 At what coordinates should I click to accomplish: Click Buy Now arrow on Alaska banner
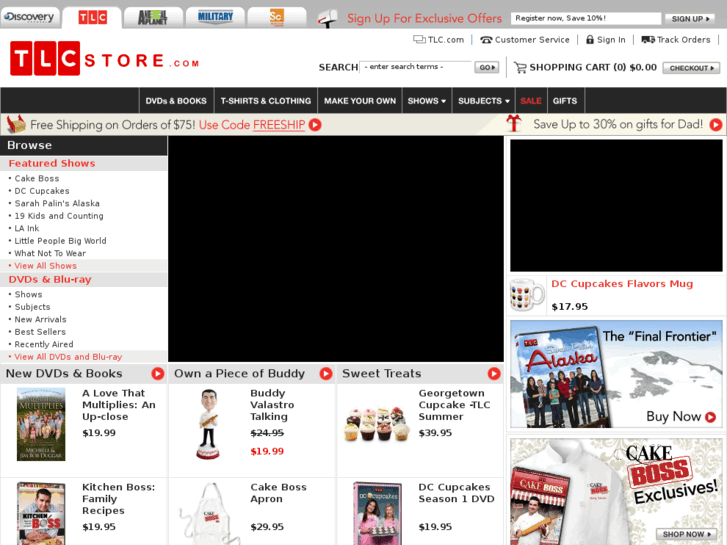tap(710, 417)
